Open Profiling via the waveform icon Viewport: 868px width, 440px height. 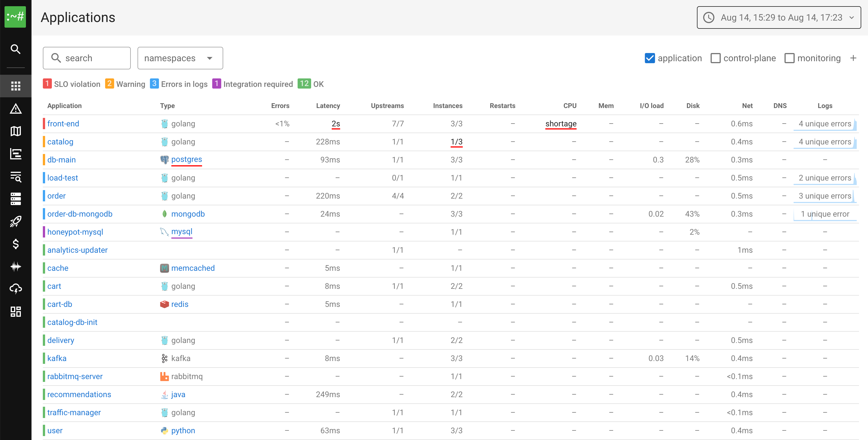[x=15, y=266]
